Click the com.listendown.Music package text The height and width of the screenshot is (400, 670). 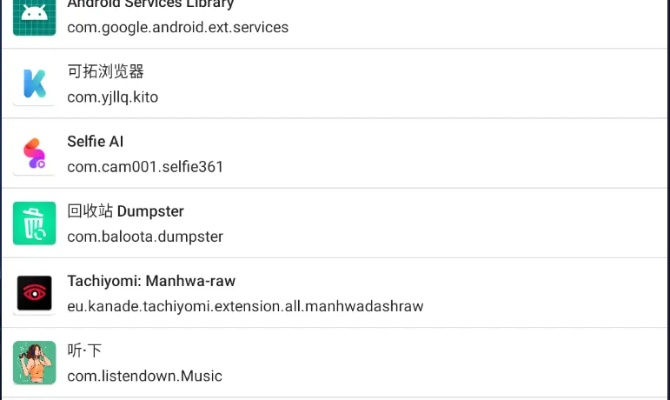pos(144,376)
